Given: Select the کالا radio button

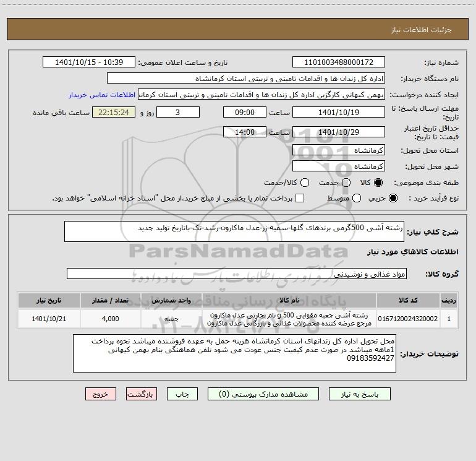Looking at the screenshot, I should 378,183.
